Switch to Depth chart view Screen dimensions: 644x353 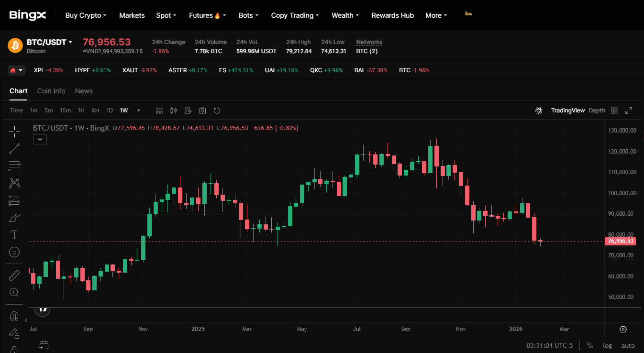(597, 110)
